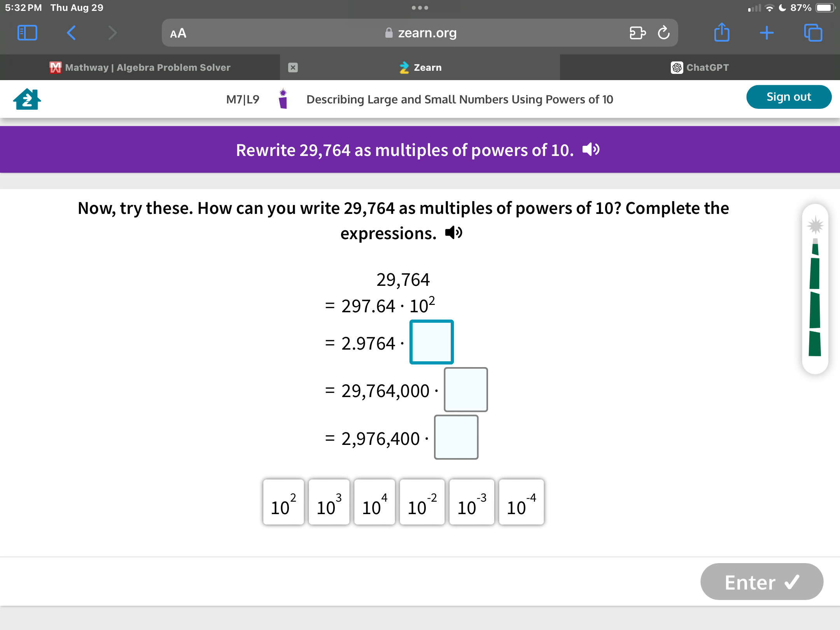Image resolution: width=840 pixels, height=630 pixels.
Task: Choose the 10⁻³ tile
Action: click(472, 502)
